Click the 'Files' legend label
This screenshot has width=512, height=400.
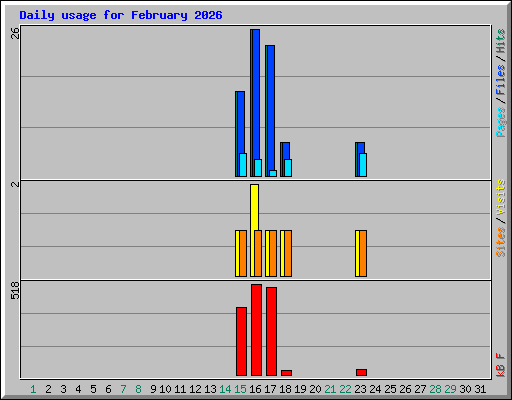pos(501,80)
